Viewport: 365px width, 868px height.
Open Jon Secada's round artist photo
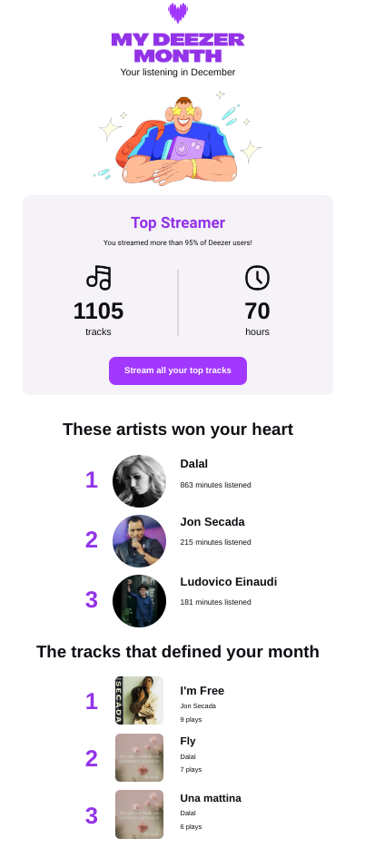(x=140, y=541)
